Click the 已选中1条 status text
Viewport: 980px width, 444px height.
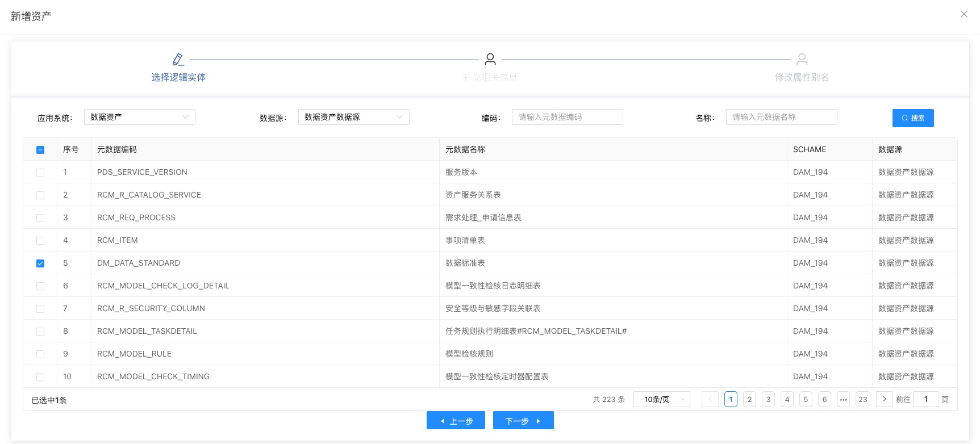tap(49, 400)
